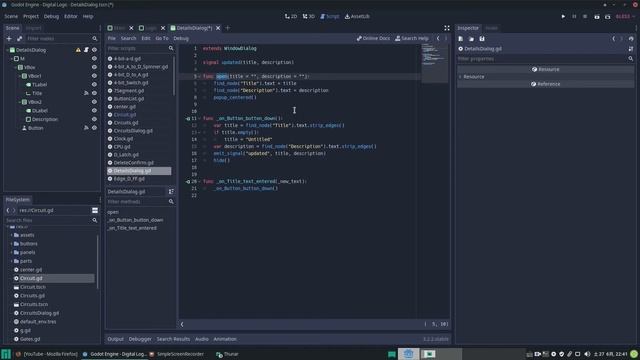Stop the running scene
Viewport: 640px width, 360px height.
585,16
